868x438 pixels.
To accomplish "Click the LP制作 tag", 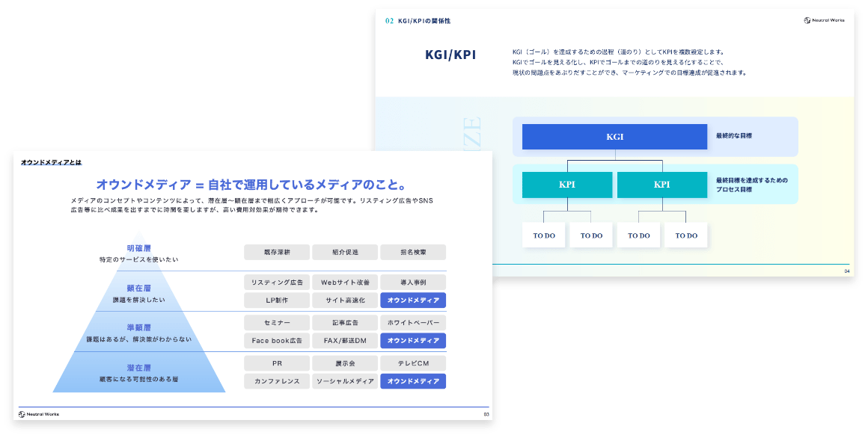I will pyautogui.click(x=277, y=300).
